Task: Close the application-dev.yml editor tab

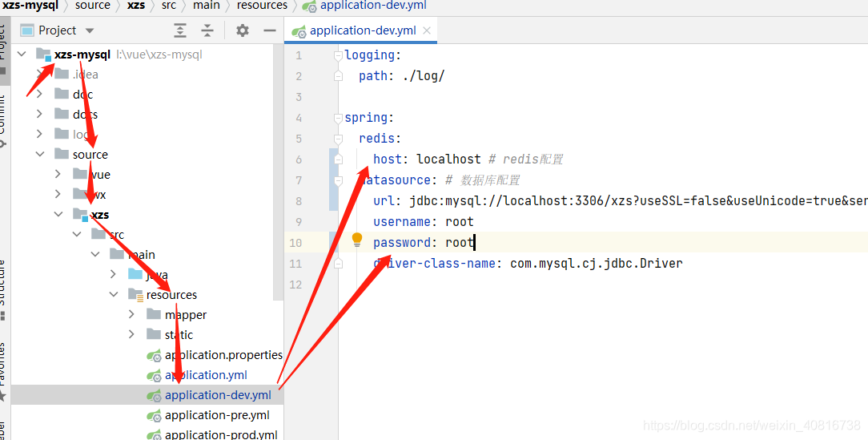Action: click(427, 30)
